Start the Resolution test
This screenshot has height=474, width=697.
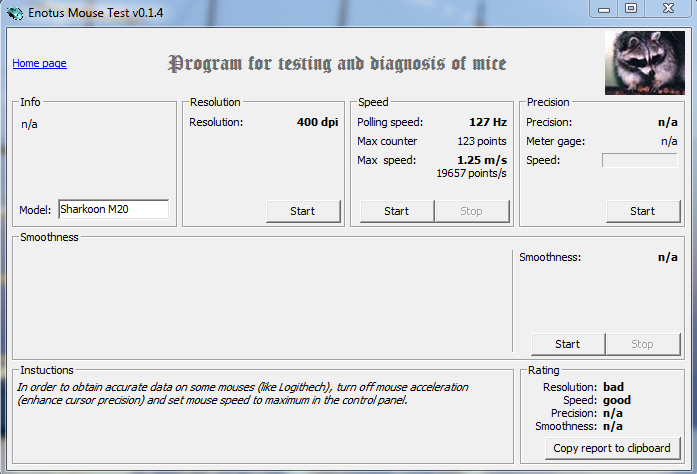(x=303, y=211)
